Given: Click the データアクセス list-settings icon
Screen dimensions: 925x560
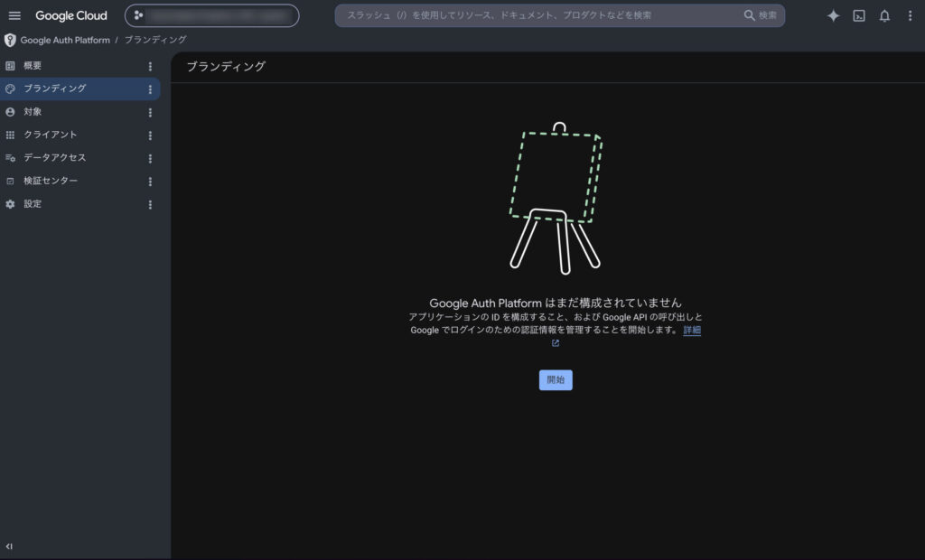Looking at the screenshot, I should (x=10, y=158).
